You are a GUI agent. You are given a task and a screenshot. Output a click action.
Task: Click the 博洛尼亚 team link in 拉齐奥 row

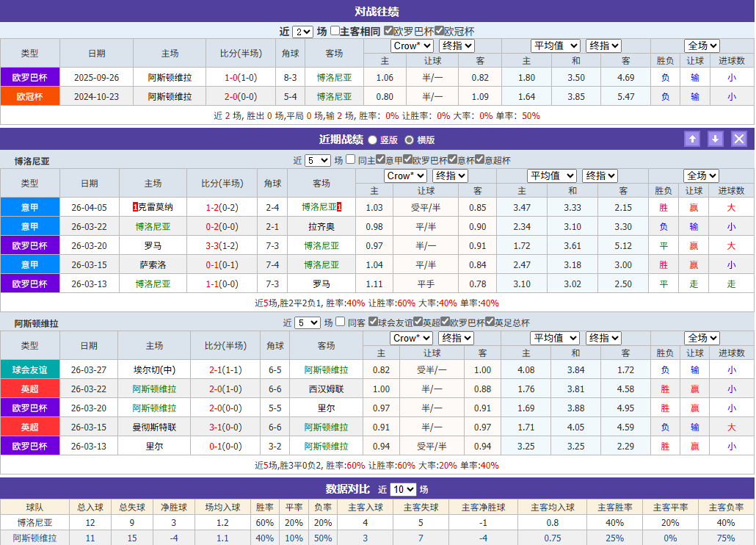pos(154,225)
